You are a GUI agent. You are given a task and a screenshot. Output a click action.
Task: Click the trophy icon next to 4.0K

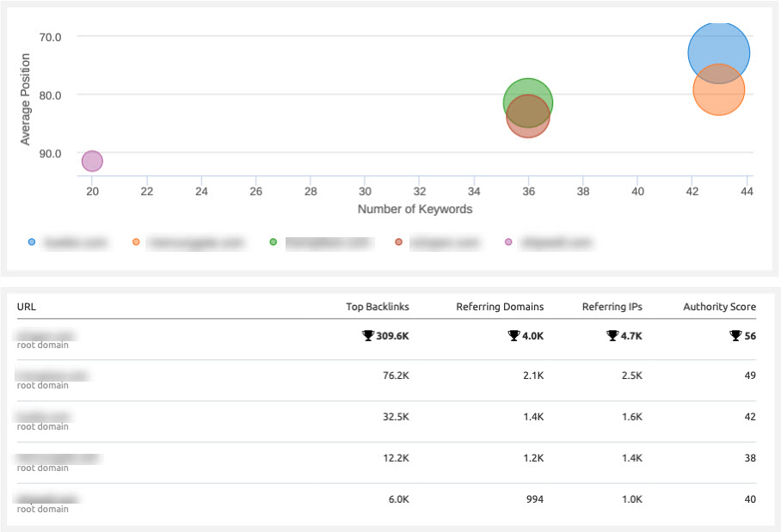point(513,335)
